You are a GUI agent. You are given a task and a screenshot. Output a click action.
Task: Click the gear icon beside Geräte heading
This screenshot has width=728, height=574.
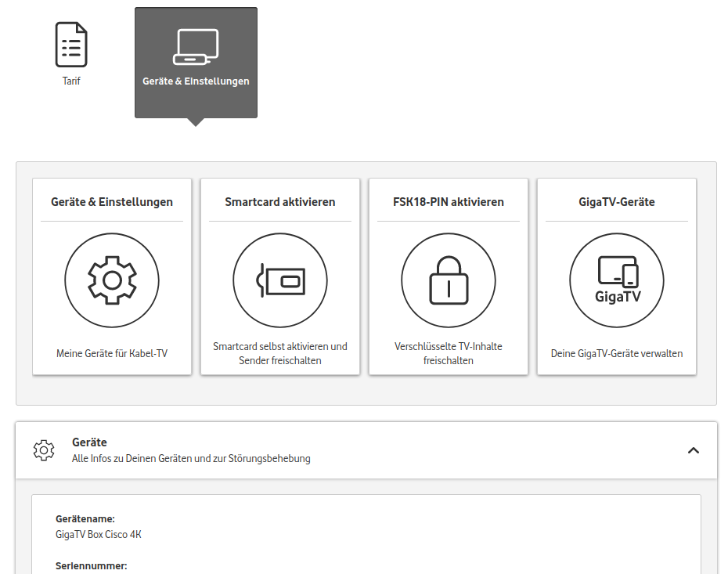click(44, 450)
